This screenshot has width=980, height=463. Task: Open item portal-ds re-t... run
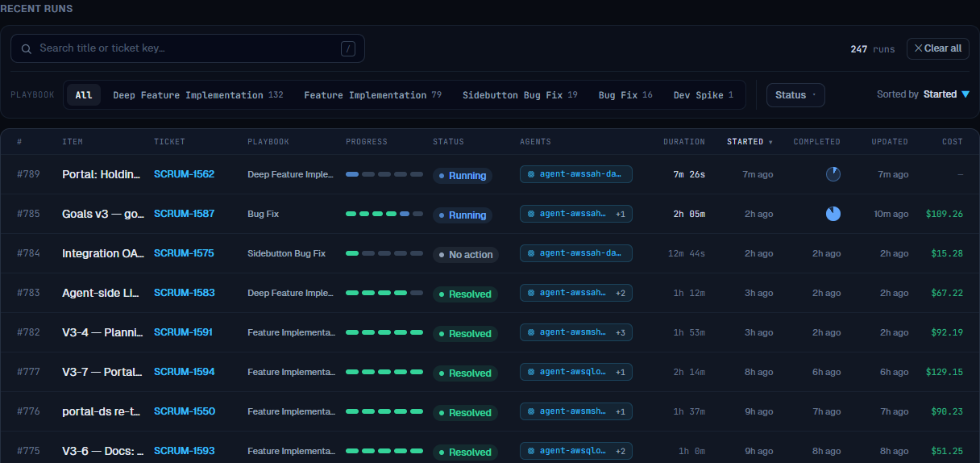click(102, 411)
